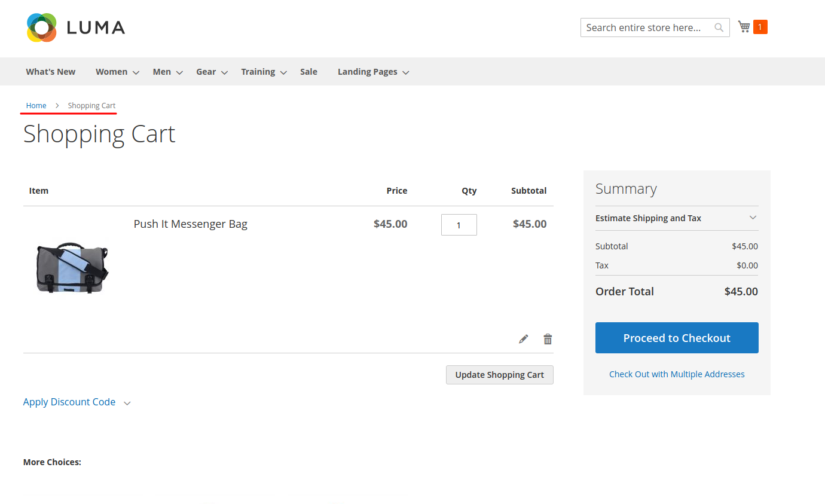
Task: Click the Push It Messenger Bag thumbnail
Action: pos(71,267)
